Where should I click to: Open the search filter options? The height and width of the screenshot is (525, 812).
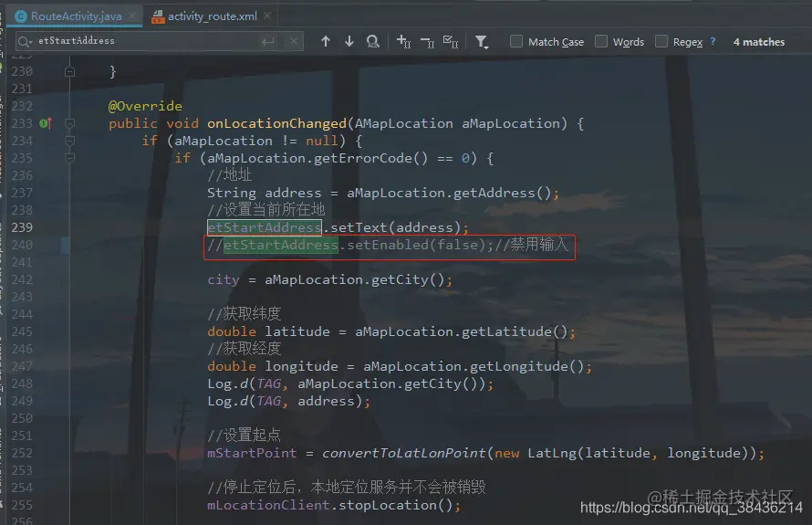[482, 42]
